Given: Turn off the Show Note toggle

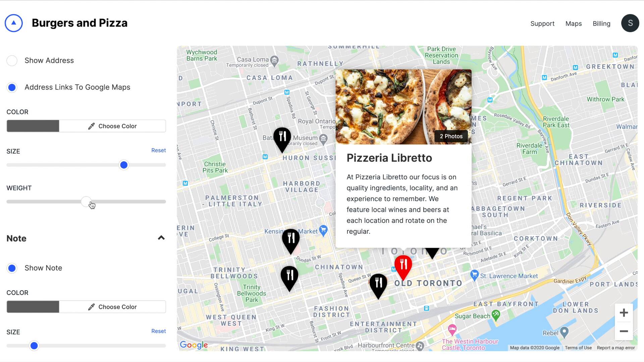Looking at the screenshot, I should pyautogui.click(x=12, y=268).
